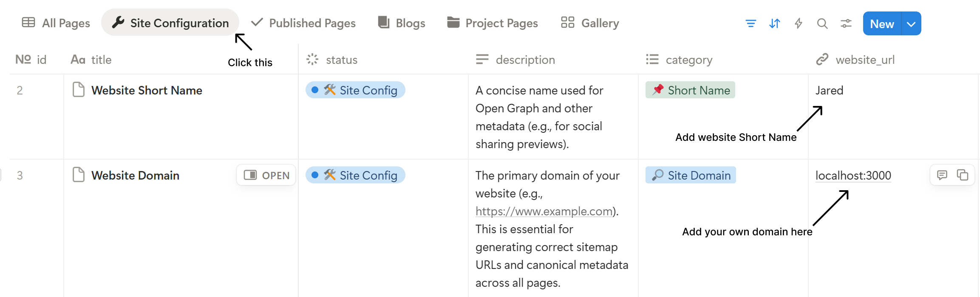Image resolution: width=980 pixels, height=297 pixels.
Task: Click the green Short Name category tag
Action: click(690, 90)
